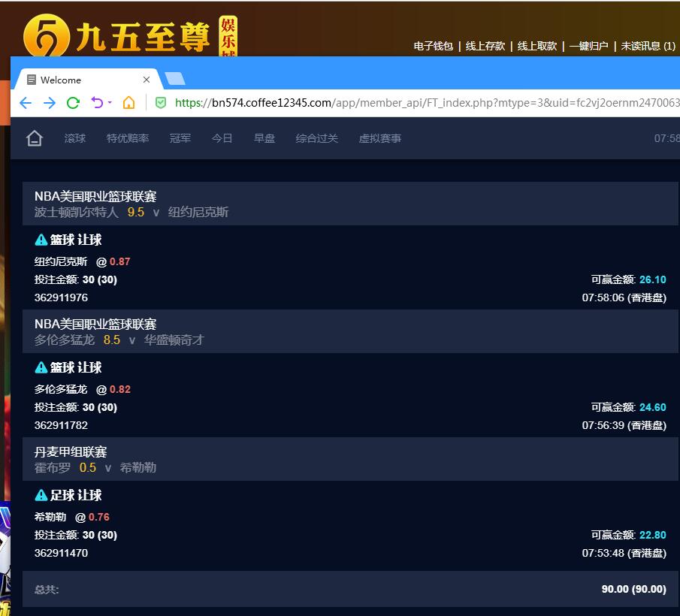Click 纽约尼克斯 in the match header
Image resolution: width=680 pixels, height=616 pixels.
click(x=198, y=212)
